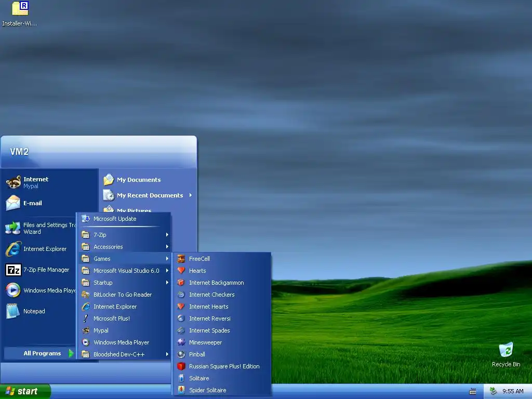This screenshot has width=532, height=399.
Task: Open FreeCell from the Games submenu
Action: click(x=222, y=259)
